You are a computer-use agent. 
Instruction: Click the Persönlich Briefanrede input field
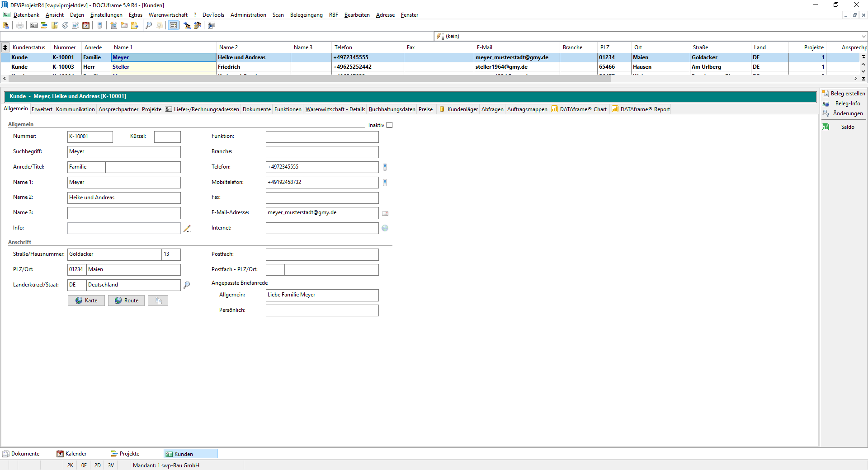tap(322, 310)
